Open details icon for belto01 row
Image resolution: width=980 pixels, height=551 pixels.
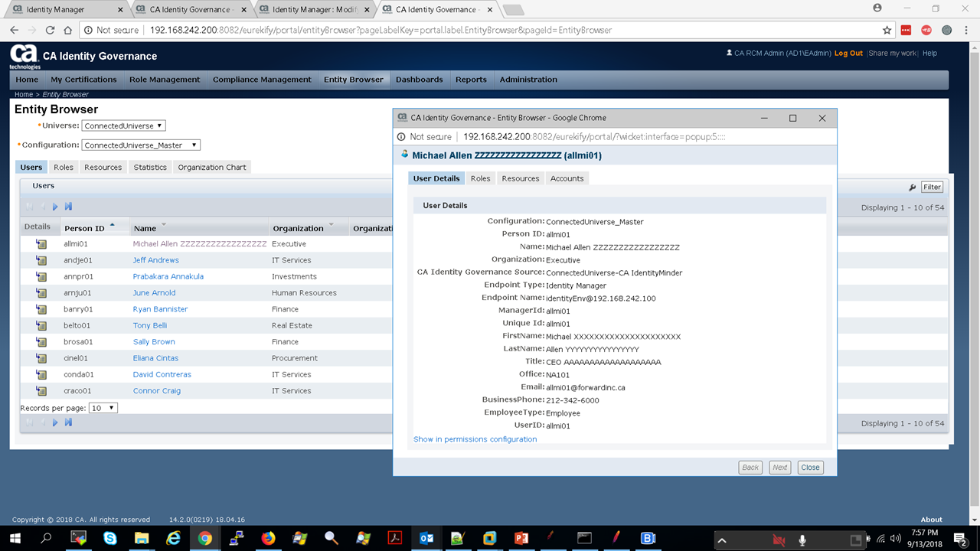41,326
